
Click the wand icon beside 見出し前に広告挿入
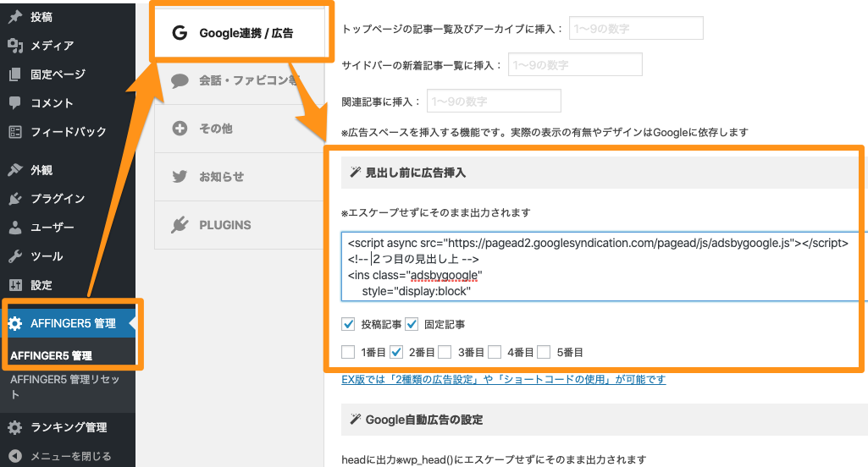point(355,172)
